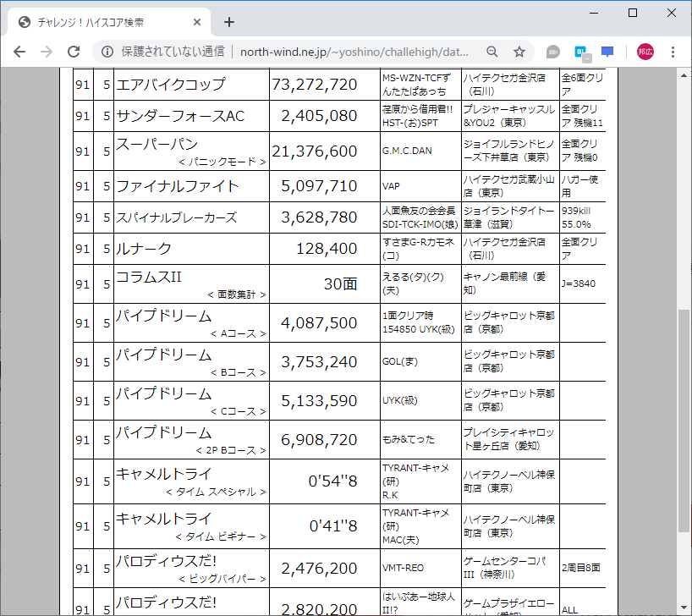The image size is (692, 616).
Task: Click the store キャノン最前線（愛知）
Action: click(504, 283)
